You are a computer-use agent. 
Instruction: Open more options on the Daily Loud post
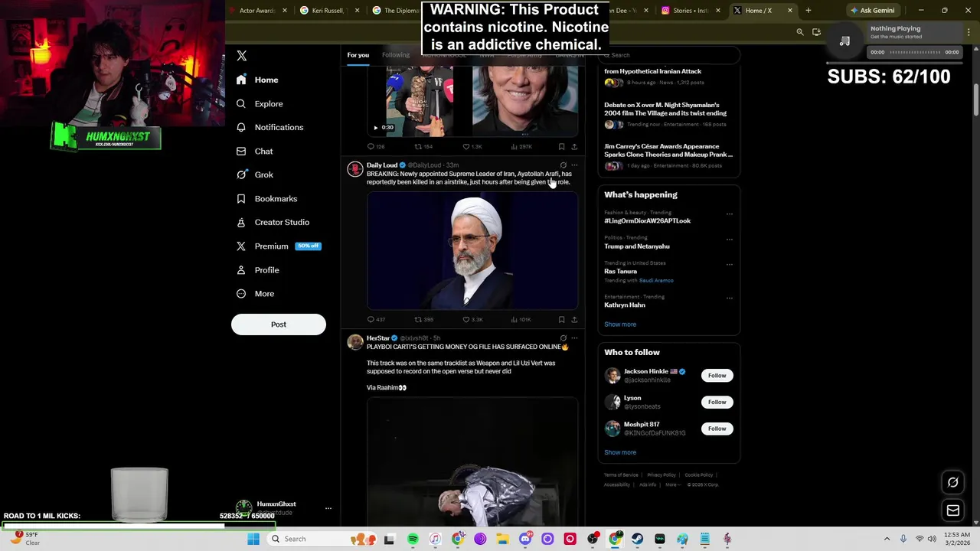574,165
